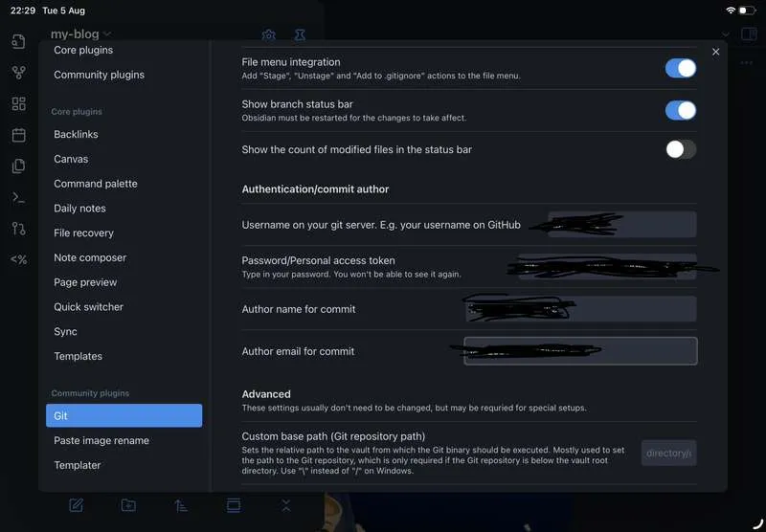Enable modified files count in status bar

pyautogui.click(x=681, y=149)
